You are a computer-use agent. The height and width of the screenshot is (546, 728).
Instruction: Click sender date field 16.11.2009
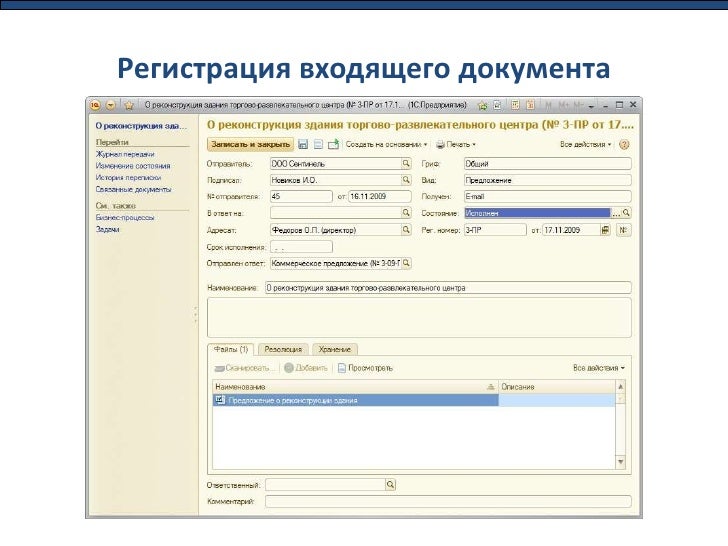379,196
